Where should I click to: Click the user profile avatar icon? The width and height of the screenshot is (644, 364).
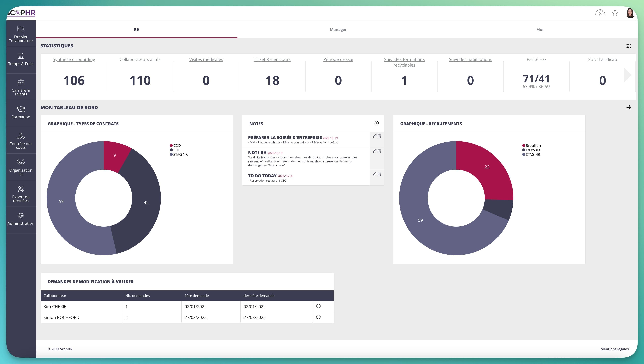click(630, 12)
